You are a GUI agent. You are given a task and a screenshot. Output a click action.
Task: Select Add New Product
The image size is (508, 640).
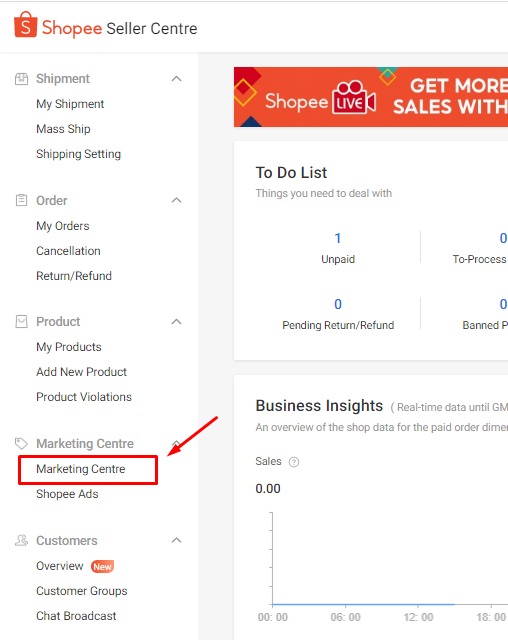click(81, 372)
